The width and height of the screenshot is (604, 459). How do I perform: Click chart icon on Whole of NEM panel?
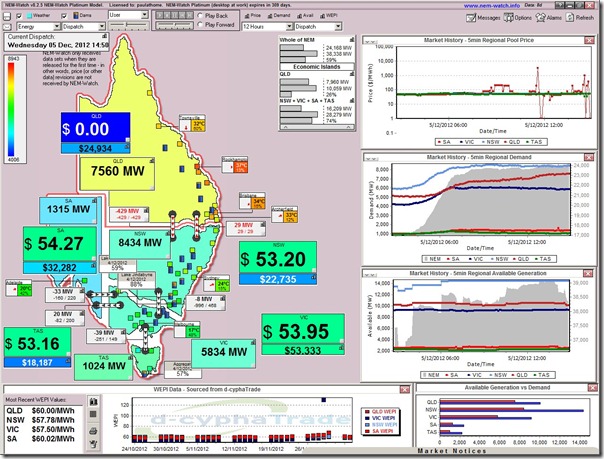pos(352,40)
